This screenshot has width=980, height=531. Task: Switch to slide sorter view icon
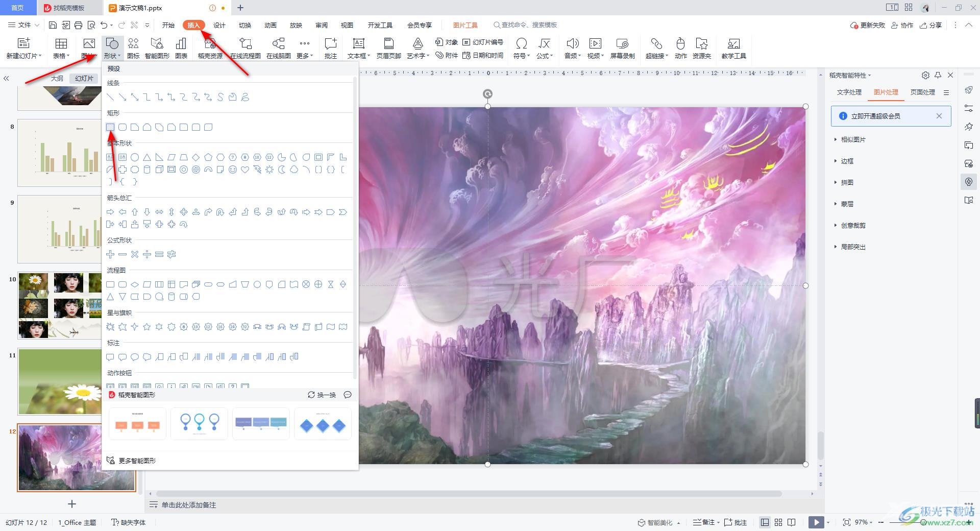click(778, 522)
